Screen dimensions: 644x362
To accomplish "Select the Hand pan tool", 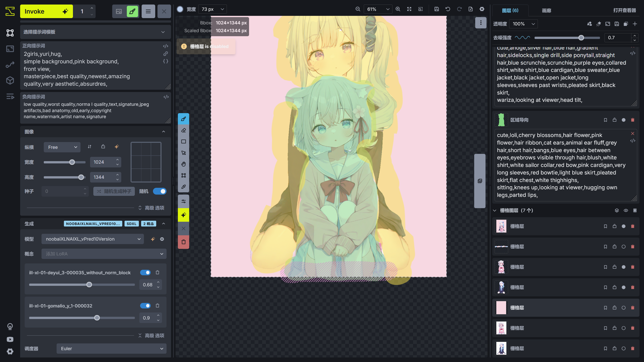I will pyautogui.click(x=183, y=164).
